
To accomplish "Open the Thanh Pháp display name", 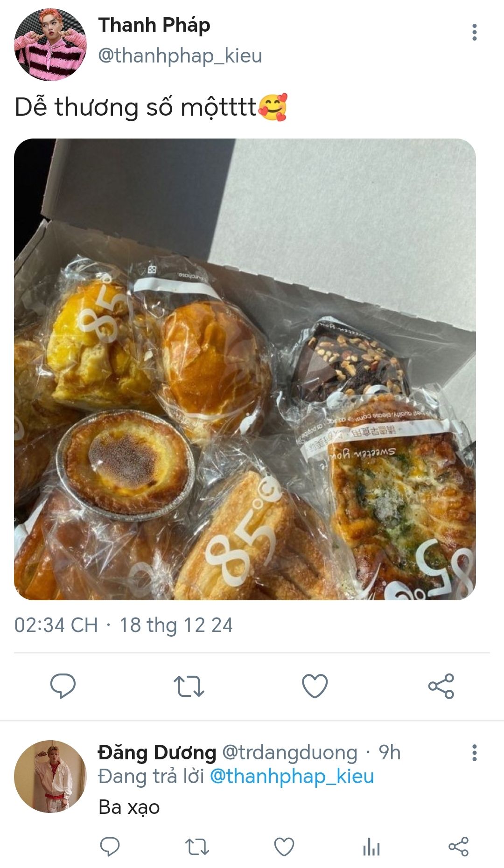I will [x=154, y=25].
